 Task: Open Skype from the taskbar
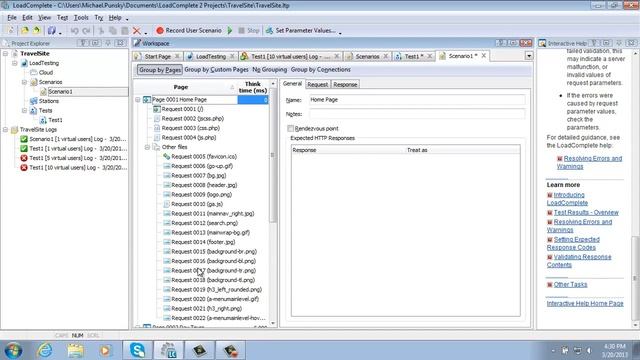coord(138,350)
